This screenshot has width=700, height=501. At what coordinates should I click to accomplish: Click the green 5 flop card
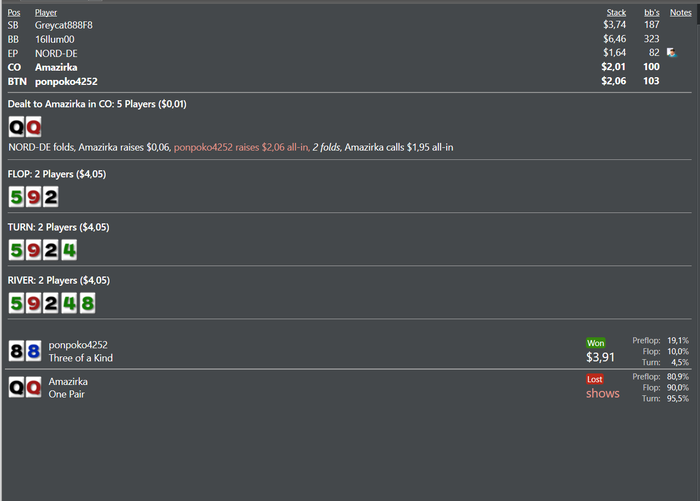point(16,196)
